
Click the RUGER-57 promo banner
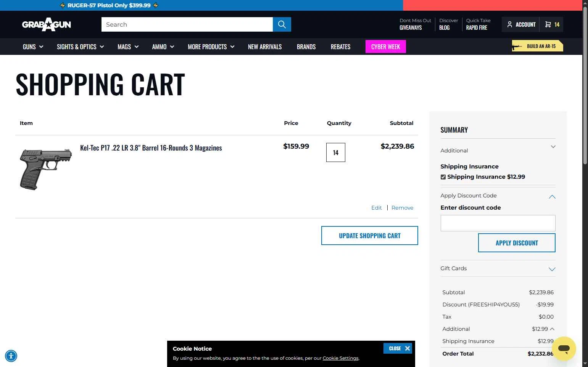click(109, 5)
